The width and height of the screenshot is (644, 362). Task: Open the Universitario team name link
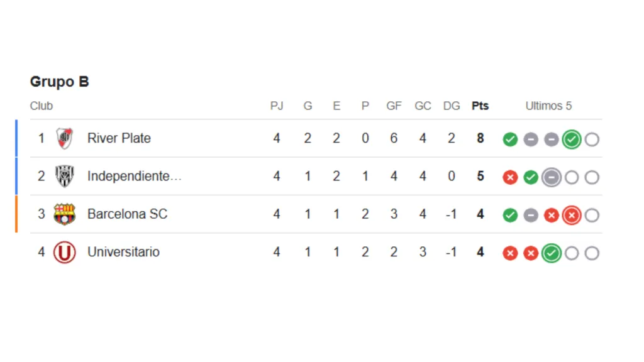(123, 252)
